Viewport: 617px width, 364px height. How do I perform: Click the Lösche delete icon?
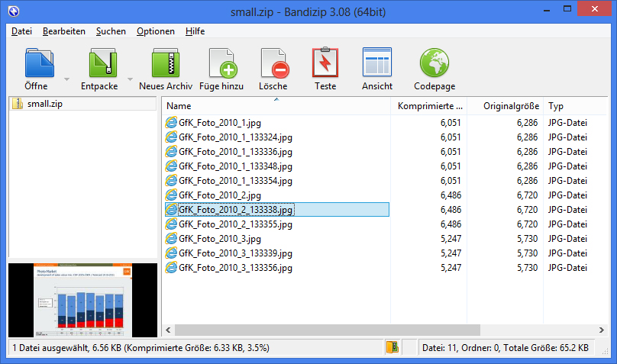pos(274,63)
